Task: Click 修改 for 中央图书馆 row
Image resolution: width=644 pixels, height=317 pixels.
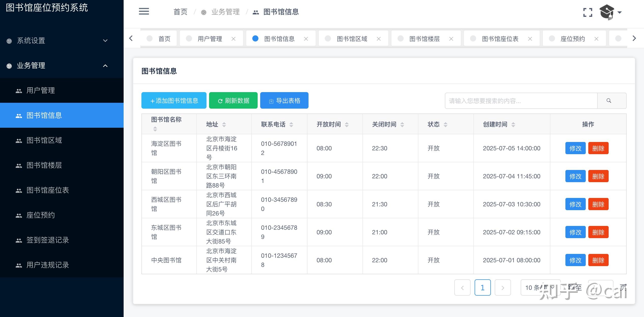Action: coord(575,260)
